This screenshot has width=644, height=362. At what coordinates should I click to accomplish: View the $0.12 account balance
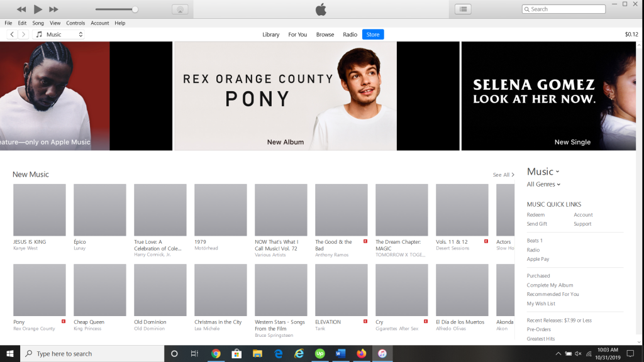click(631, 35)
